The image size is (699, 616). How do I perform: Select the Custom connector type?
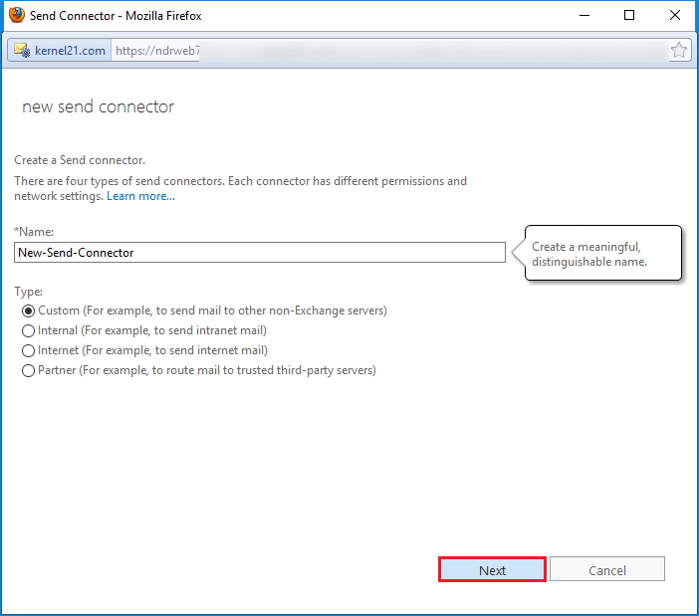(28, 310)
